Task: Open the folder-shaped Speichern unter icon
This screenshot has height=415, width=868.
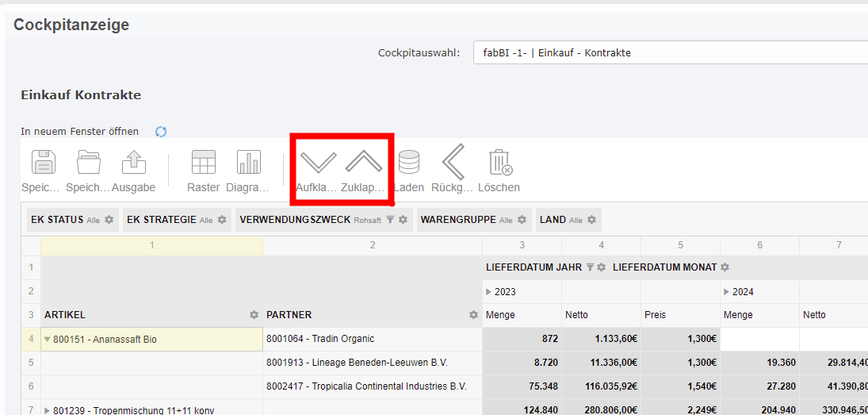Action: (88, 162)
